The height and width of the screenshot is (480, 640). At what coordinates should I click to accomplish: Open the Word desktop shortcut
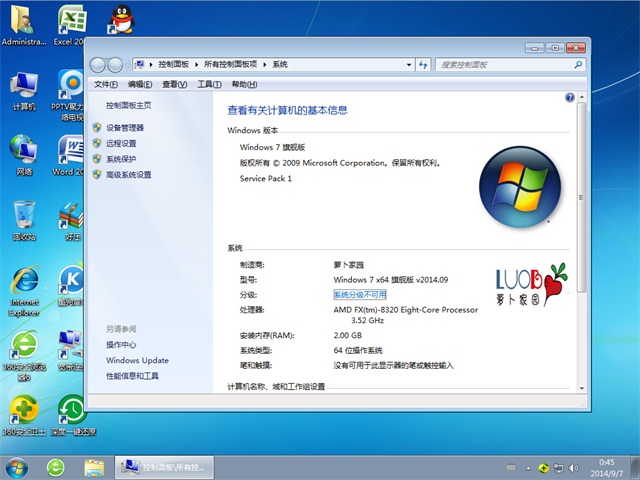pos(69,156)
